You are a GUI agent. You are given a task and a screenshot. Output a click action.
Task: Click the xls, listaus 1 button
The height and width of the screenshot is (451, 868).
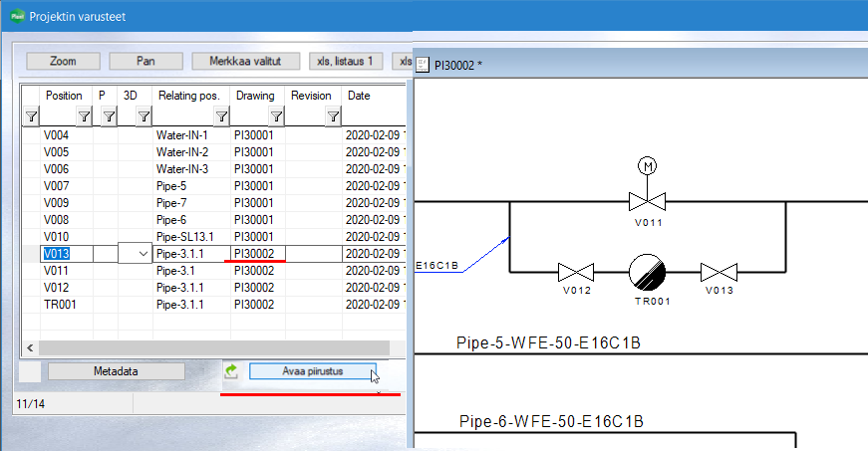point(346,61)
